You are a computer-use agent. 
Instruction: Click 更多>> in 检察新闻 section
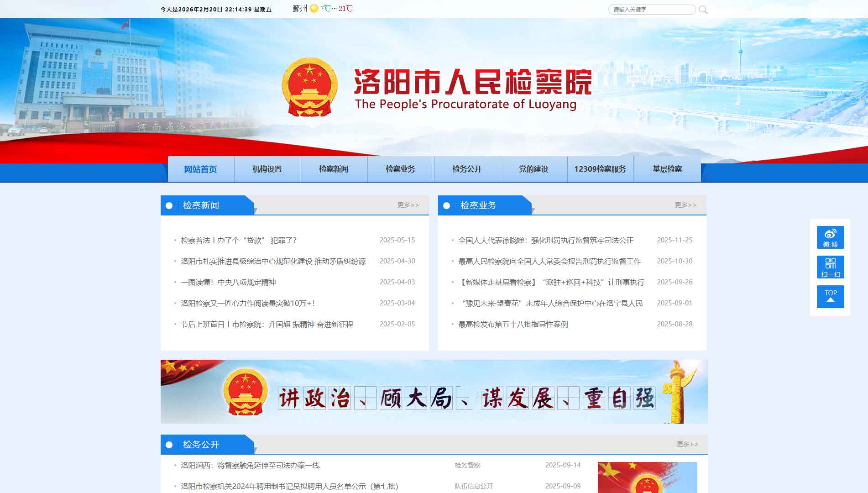click(x=408, y=205)
